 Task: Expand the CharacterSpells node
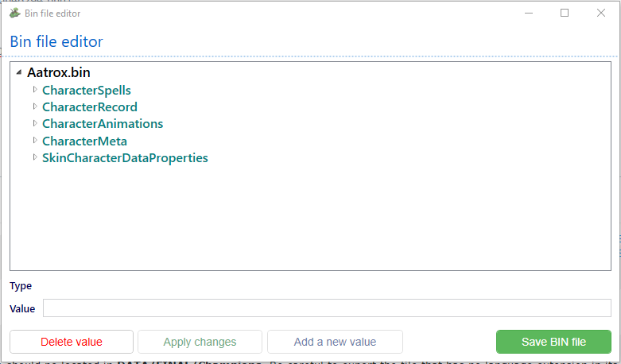[35, 90]
